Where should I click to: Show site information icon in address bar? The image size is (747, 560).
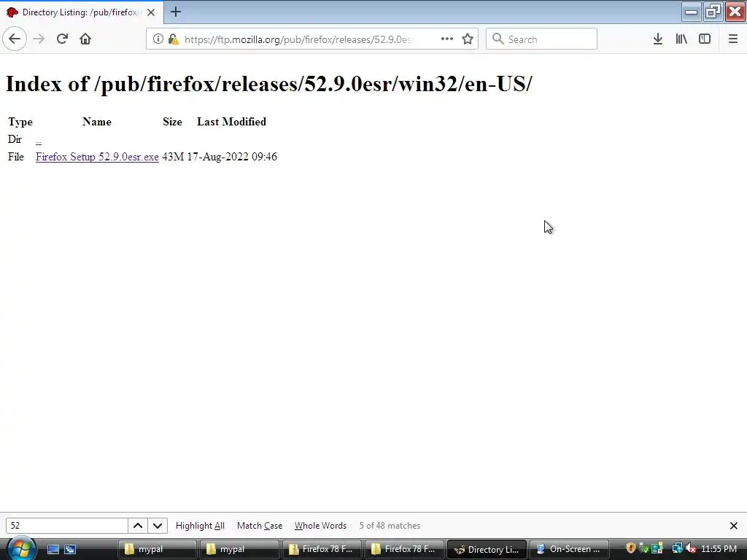pos(158,39)
